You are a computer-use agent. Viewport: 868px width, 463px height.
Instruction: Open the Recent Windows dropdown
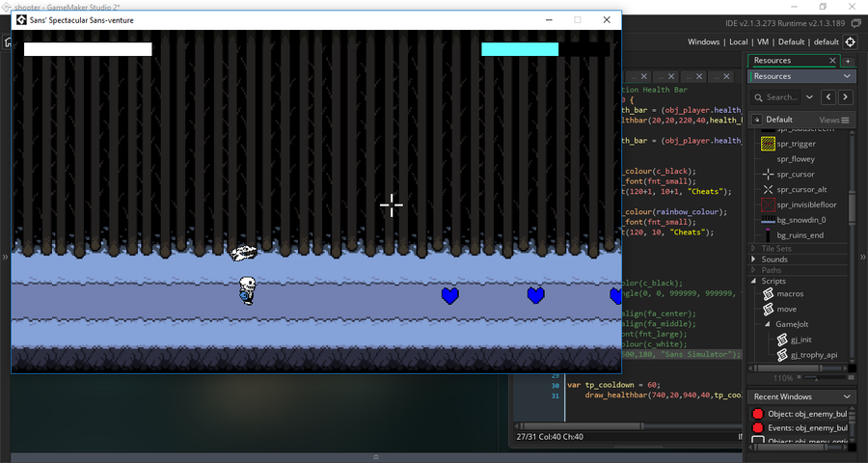click(x=847, y=396)
